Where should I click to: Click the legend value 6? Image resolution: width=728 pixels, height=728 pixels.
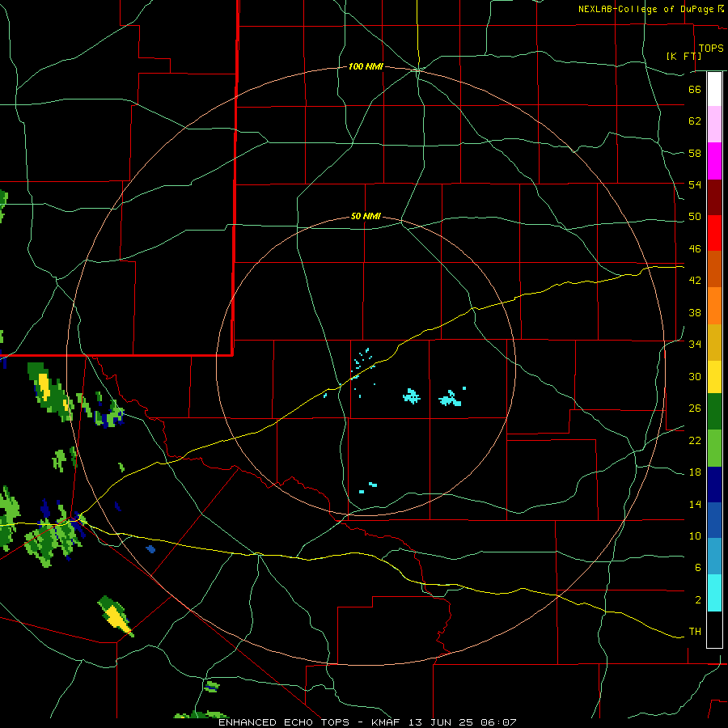tap(697, 567)
